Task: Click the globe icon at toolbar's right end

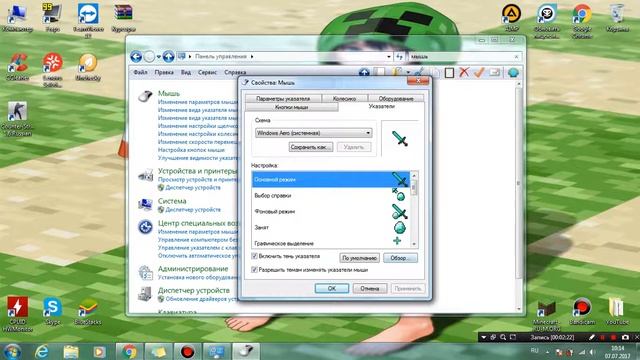Action: point(513,73)
